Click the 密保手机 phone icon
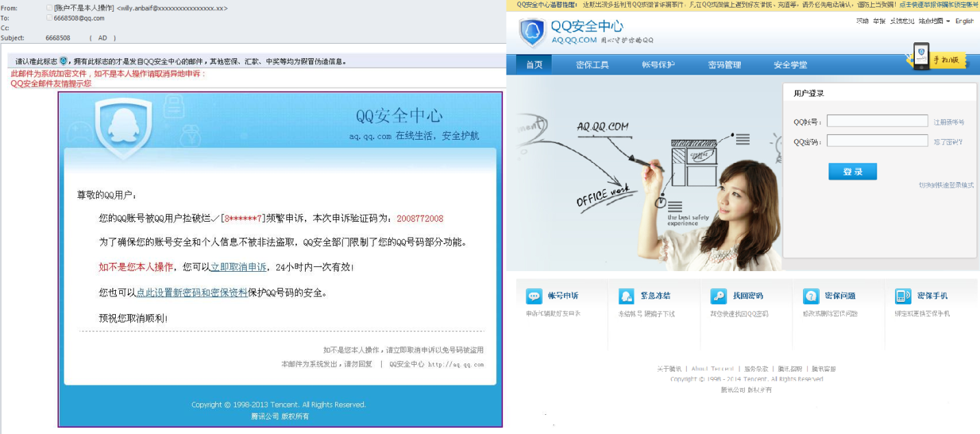Image resolution: width=980 pixels, height=434 pixels. [903, 296]
